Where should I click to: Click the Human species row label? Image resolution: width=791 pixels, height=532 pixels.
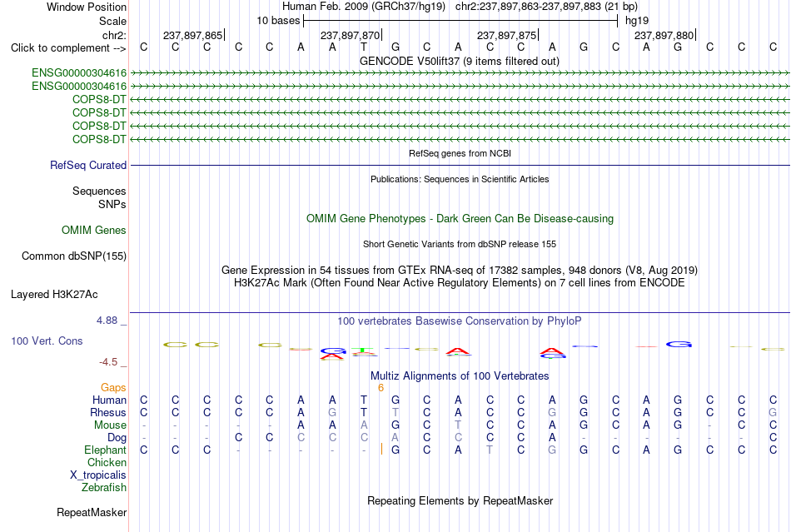[109, 400]
